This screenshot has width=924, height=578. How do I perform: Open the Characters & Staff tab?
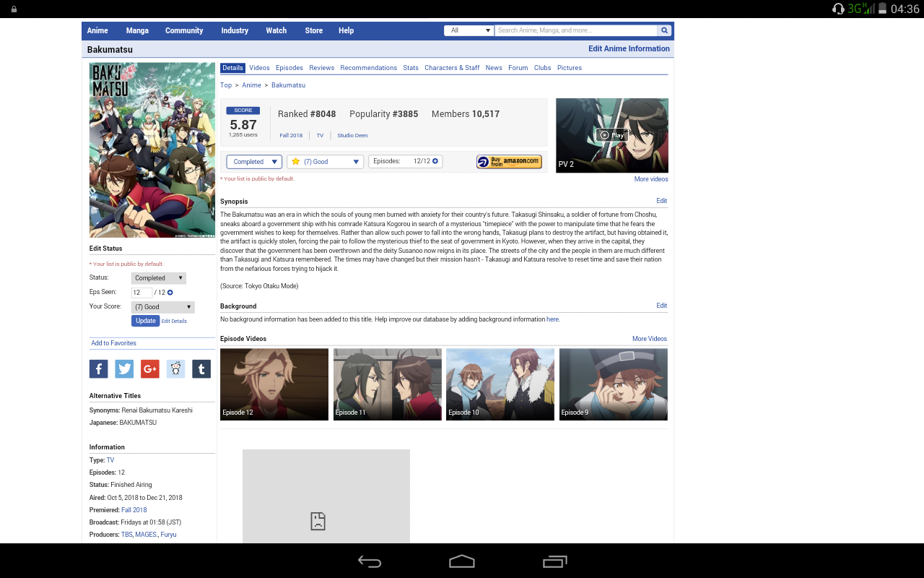[x=452, y=68]
